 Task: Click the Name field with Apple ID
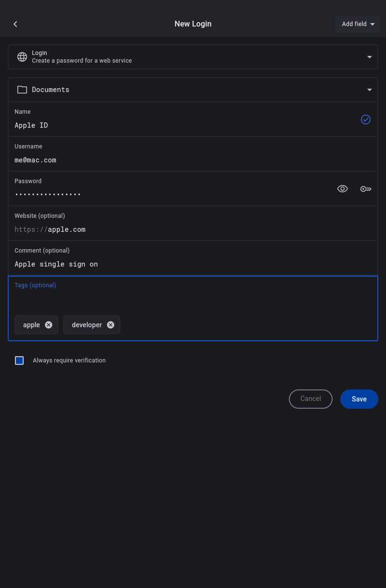tap(183, 125)
